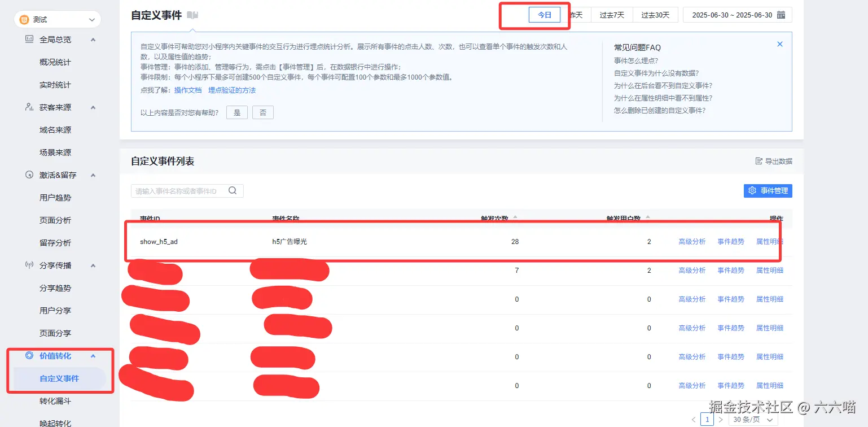Screen dimensions: 868x427
Task: Click the book icon beside 自定义事件 title
Action: click(x=192, y=15)
